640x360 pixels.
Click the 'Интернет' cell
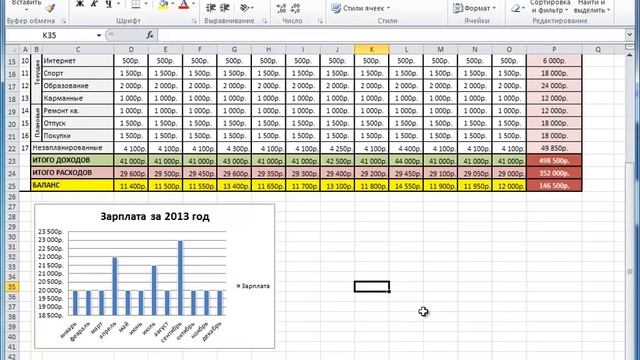click(78, 61)
